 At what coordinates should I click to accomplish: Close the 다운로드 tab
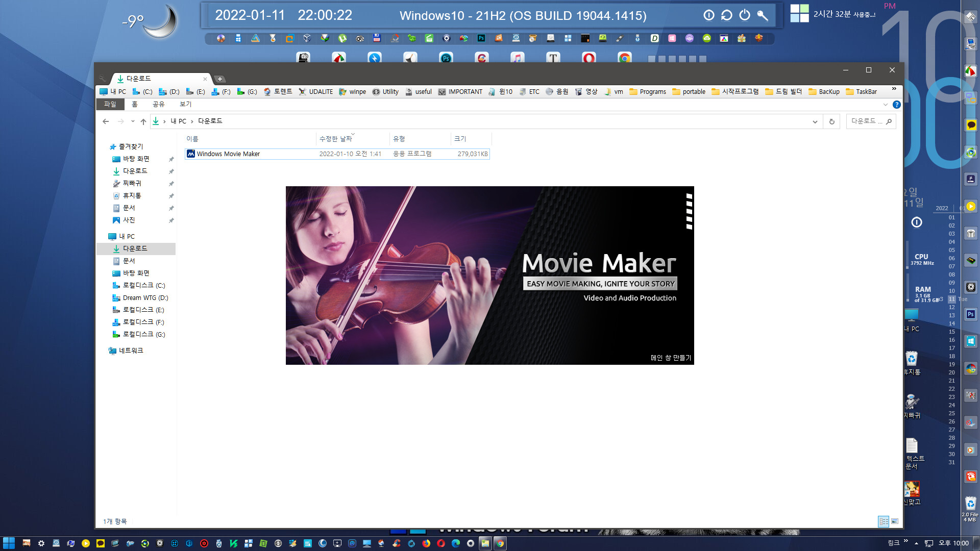[x=205, y=79]
